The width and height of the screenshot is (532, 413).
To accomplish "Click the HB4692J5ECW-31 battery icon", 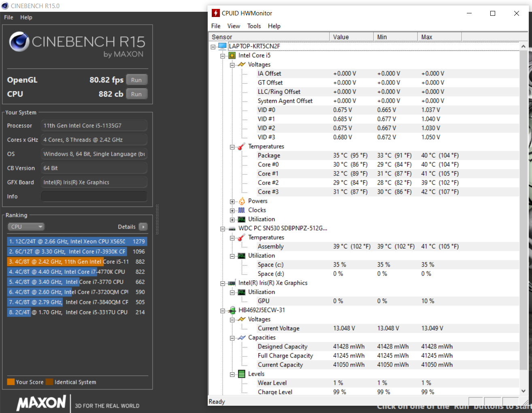I will point(232,310).
